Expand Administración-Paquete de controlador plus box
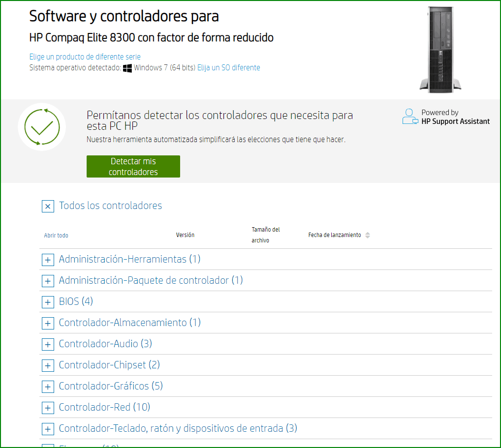501x448 pixels. click(x=48, y=281)
